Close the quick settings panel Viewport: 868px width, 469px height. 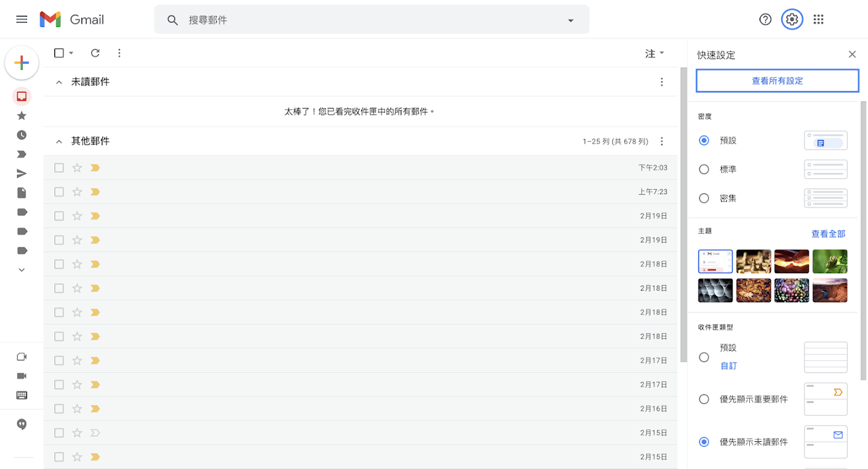pyautogui.click(x=852, y=54)
